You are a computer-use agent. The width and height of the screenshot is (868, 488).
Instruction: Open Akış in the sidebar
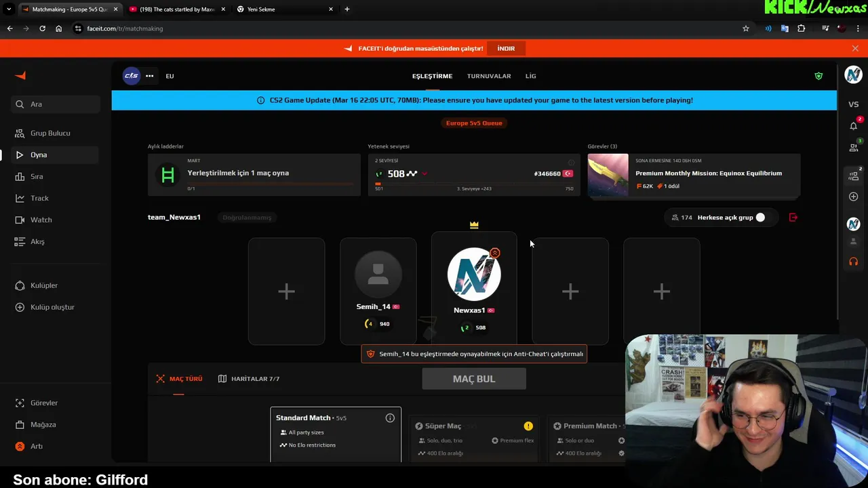pos(56,241)
